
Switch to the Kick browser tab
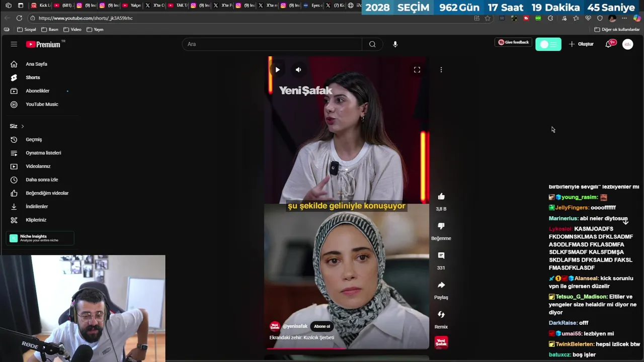pyautogui.click(x=41, y=6)
